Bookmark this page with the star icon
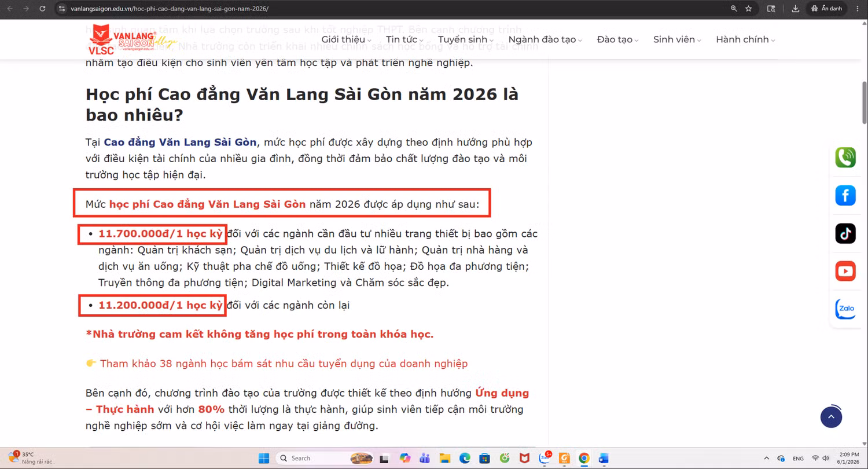868x469 pixels. pyautogui.click(x=749, y=9)
